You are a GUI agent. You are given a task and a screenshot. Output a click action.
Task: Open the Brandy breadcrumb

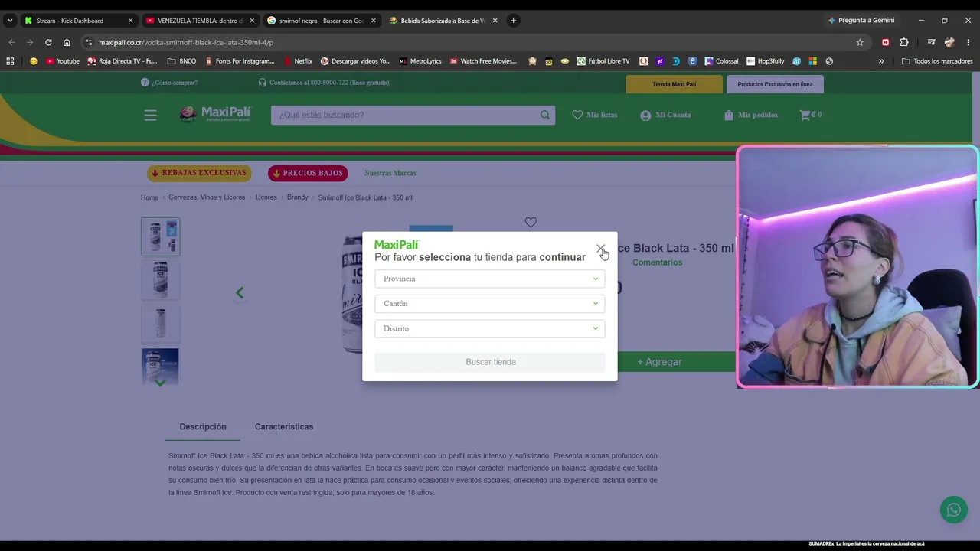[x=297, y=197]
